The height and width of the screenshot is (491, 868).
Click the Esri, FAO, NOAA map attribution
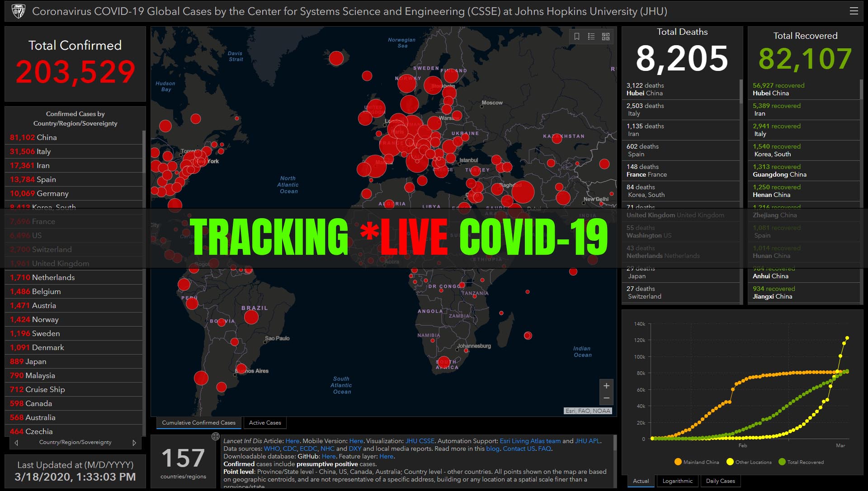coord(588,411)
